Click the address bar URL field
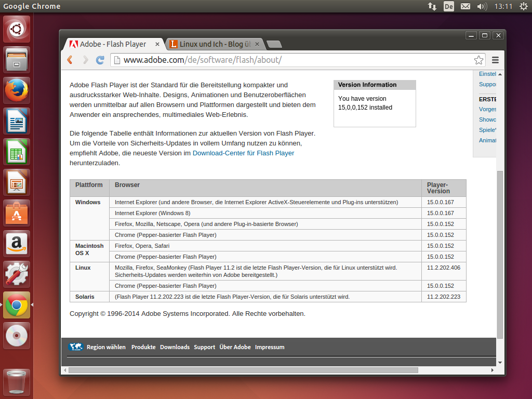This screenshot has width=532, height=399. pyautogui.click(x=291, y=60)
